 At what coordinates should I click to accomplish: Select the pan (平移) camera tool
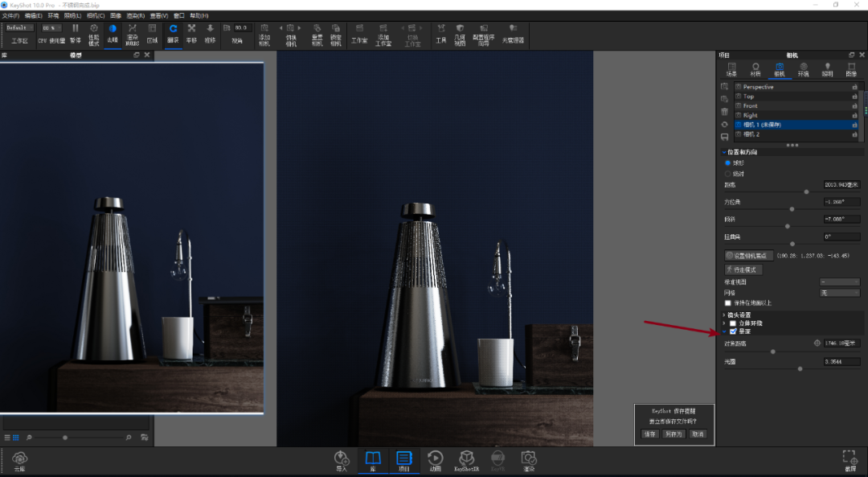[x=191, y=33]
